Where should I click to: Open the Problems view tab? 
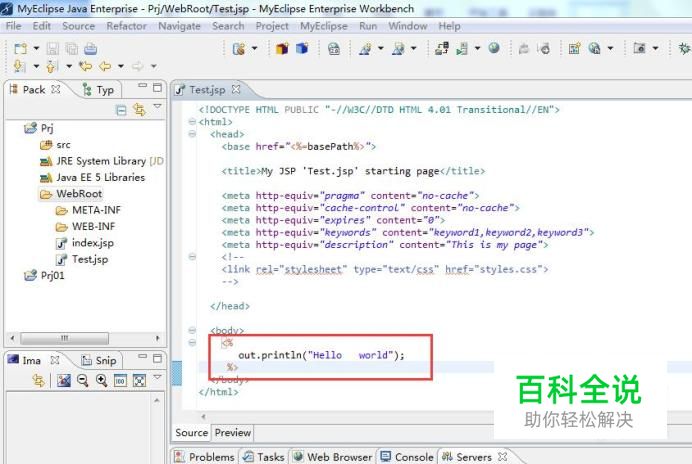205,457
